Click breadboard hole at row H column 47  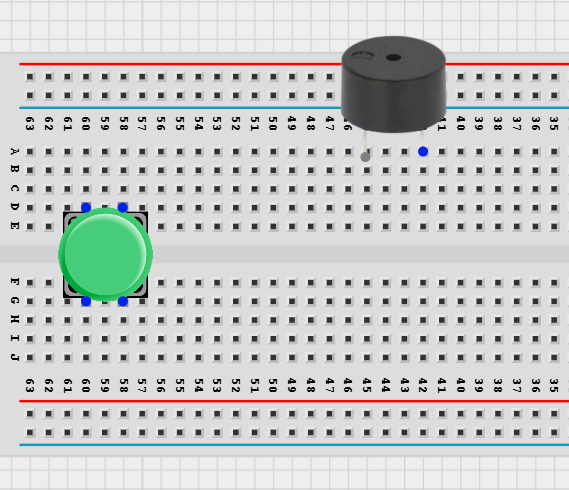coord(329,320)
